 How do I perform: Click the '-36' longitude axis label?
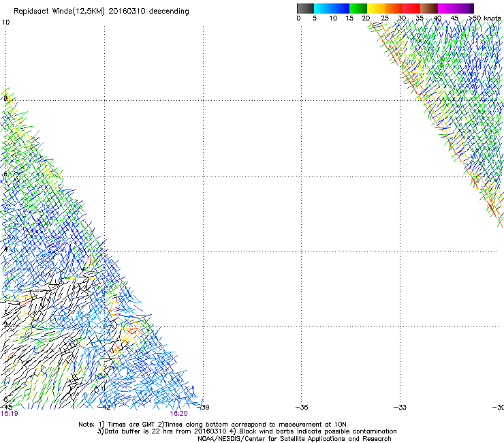(x=302, y=407)
